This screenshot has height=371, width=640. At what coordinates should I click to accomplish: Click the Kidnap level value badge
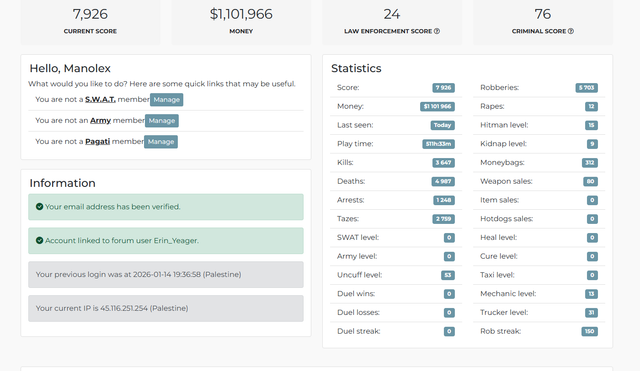[592, 144]
